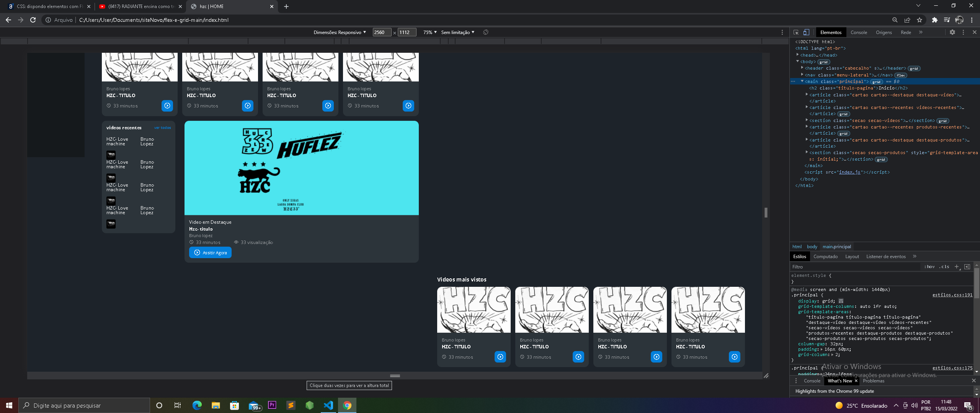Screen dimensions: 980x413
Task: Open drawer three-dot menu beside Console
Action: point(796,381)
